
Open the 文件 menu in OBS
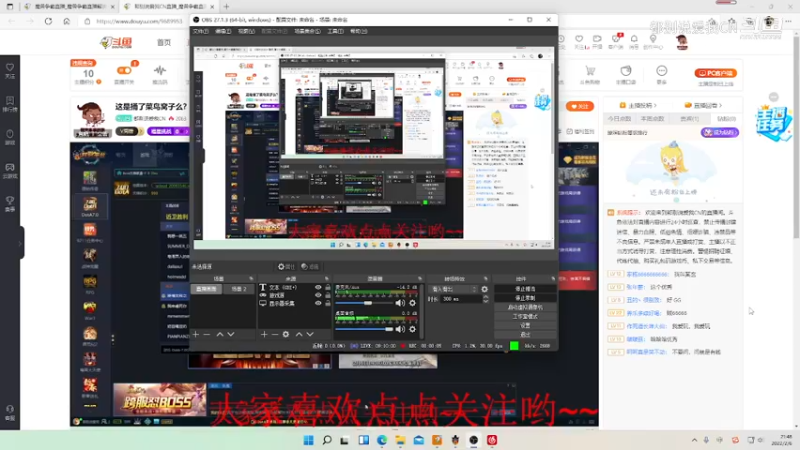(201, 31)
